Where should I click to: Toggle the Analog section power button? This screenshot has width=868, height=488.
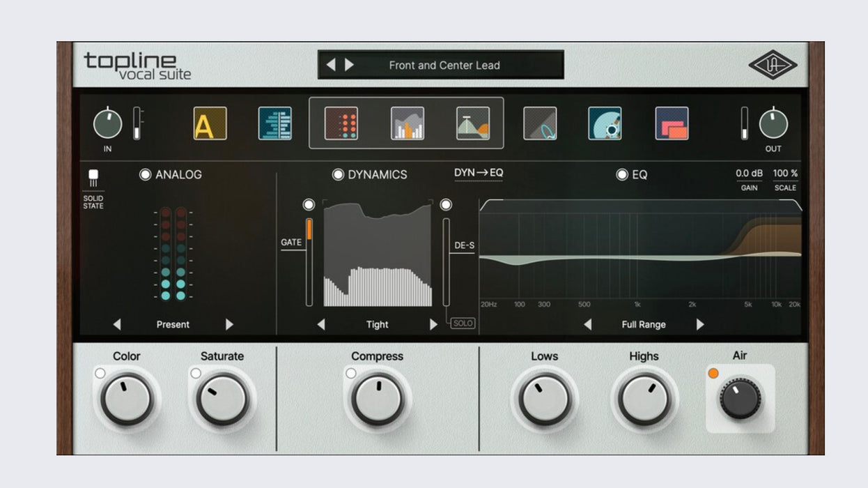click(145, 174)
